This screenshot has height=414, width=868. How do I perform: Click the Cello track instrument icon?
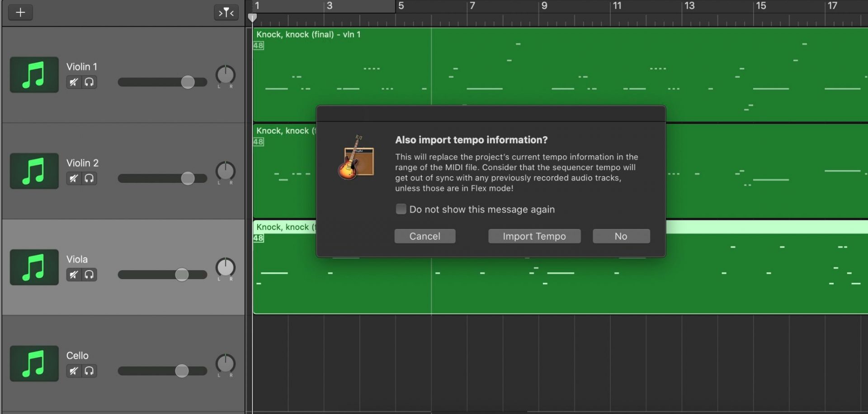click(34, 363)
